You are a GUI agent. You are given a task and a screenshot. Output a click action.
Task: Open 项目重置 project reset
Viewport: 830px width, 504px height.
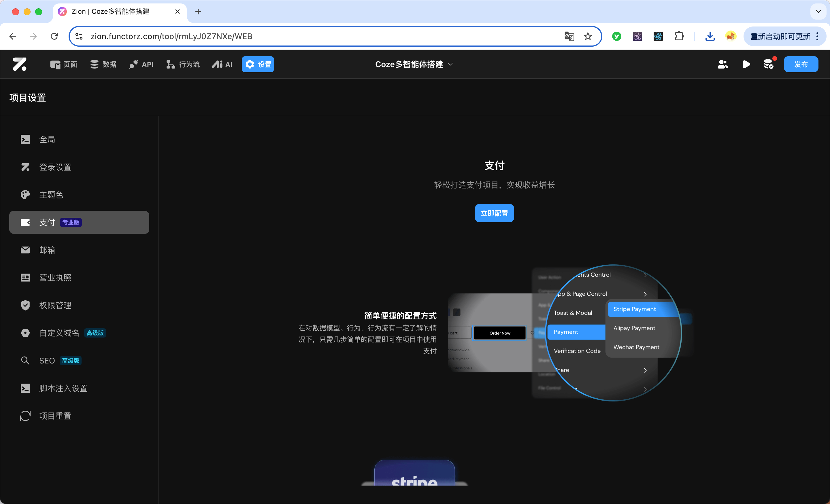(79, 416)
